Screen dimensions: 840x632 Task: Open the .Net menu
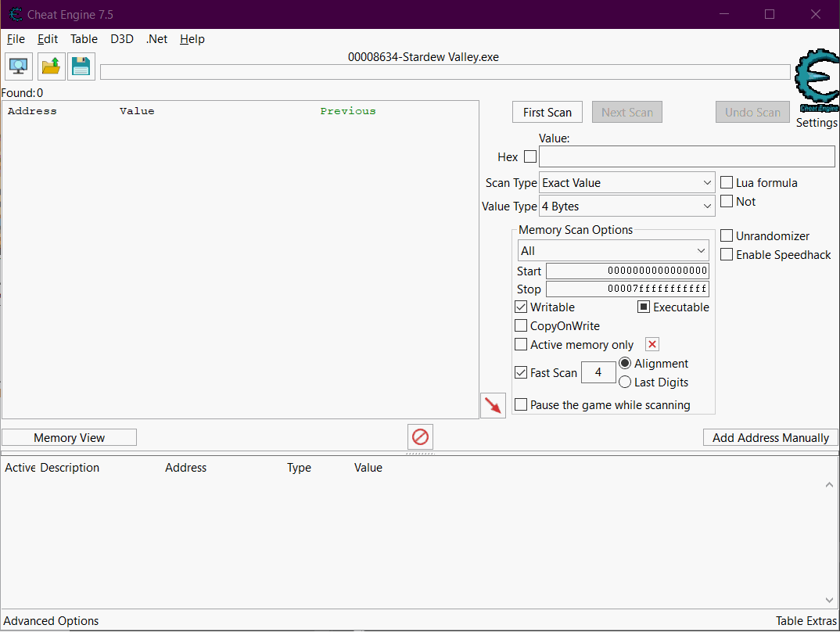point(156,39)
